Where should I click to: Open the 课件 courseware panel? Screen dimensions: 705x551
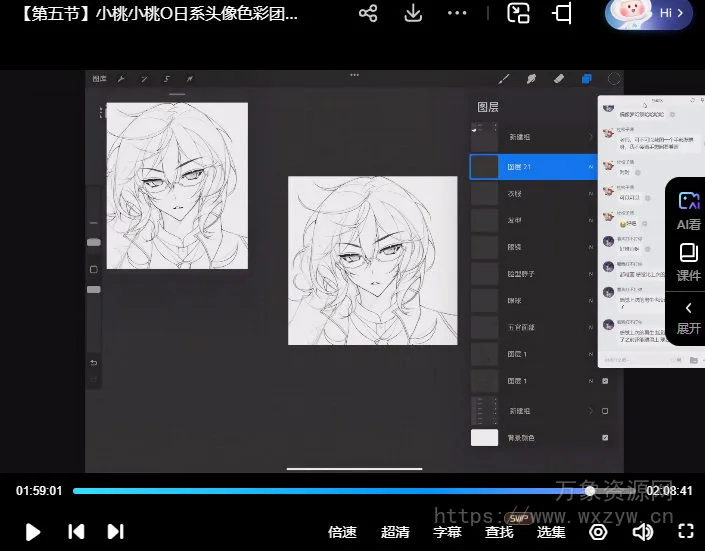pos(688,262)
